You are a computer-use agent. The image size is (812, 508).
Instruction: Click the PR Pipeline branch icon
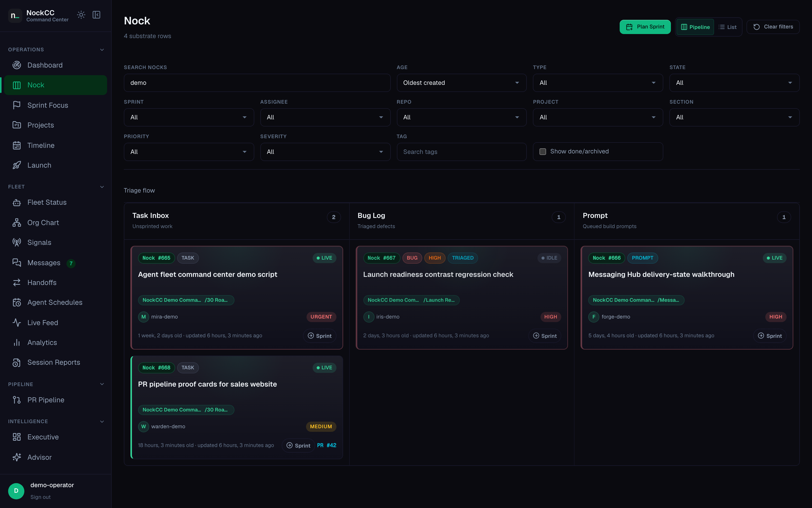17,400
